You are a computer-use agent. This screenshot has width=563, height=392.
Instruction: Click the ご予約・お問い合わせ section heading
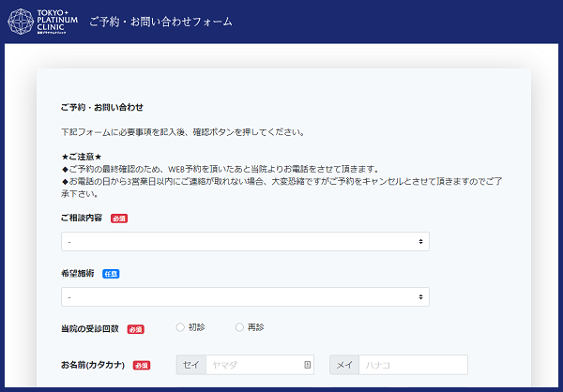102,108
